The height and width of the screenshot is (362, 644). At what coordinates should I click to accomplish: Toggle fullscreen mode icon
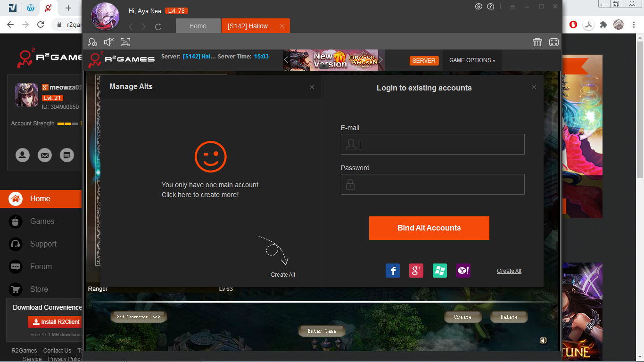click(554, 42)
